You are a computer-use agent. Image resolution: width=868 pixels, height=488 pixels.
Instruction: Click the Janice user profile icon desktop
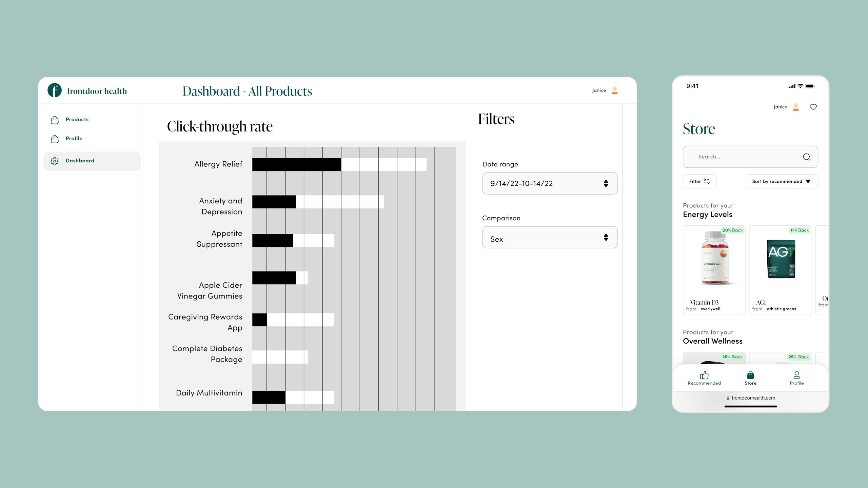(x=614, y=90)
